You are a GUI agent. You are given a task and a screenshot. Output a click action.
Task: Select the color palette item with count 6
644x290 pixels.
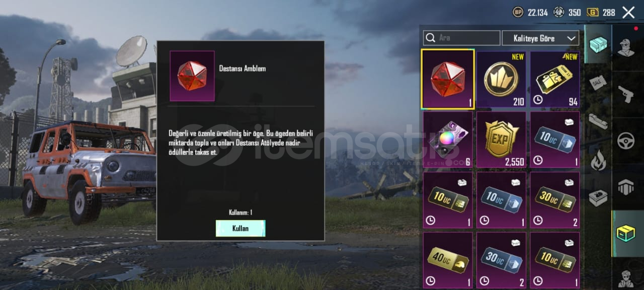pos(448,139)
